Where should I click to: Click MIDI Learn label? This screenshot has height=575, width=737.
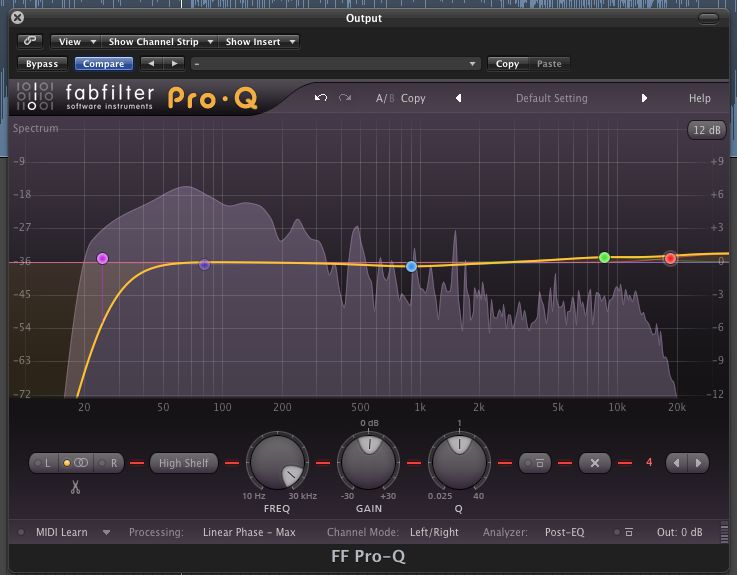point(62,532)
